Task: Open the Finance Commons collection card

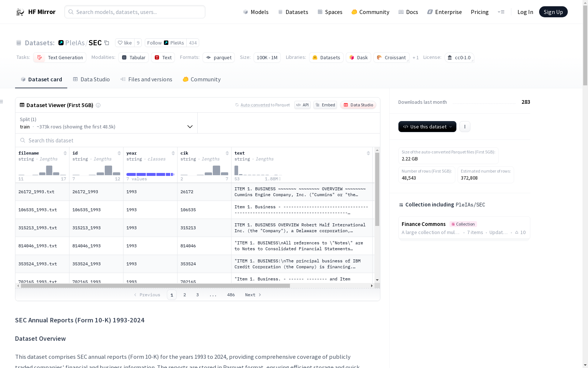Action: click(464, 228)
